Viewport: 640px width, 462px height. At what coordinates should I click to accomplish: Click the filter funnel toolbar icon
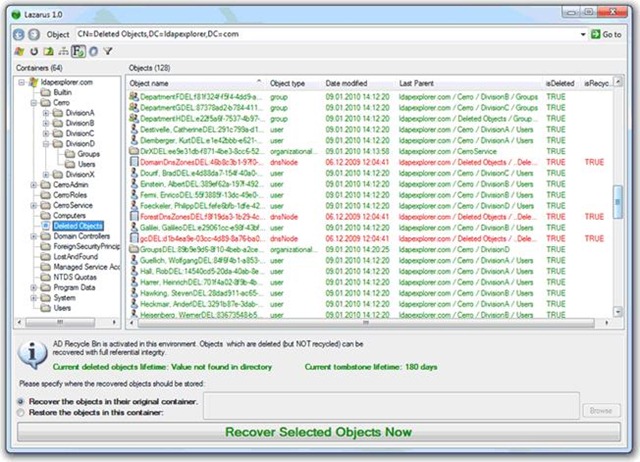108,51
